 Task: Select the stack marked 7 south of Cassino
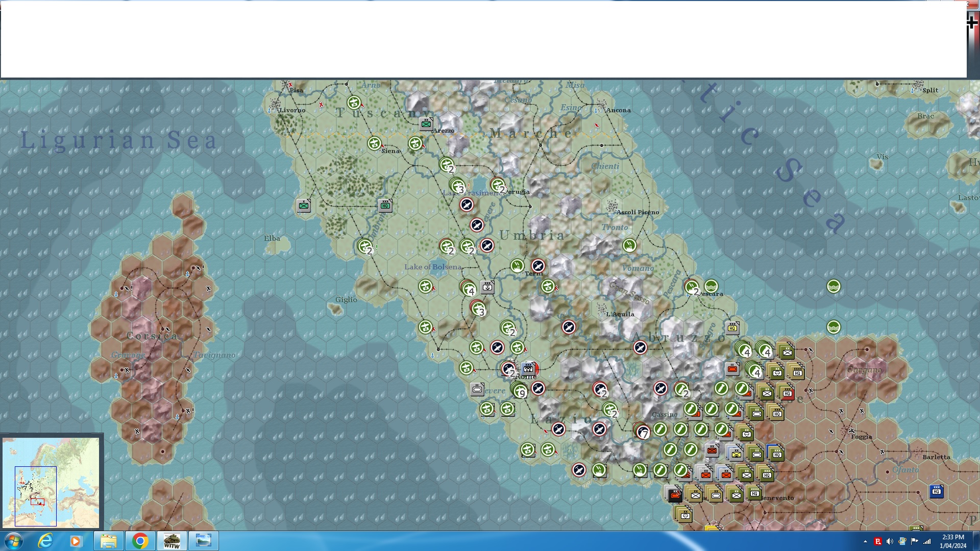tap(642, 432)
